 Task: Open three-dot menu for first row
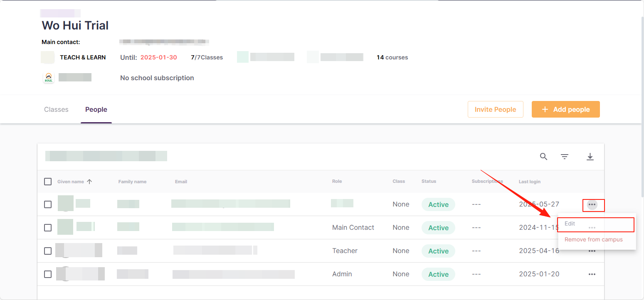[592, 204]
